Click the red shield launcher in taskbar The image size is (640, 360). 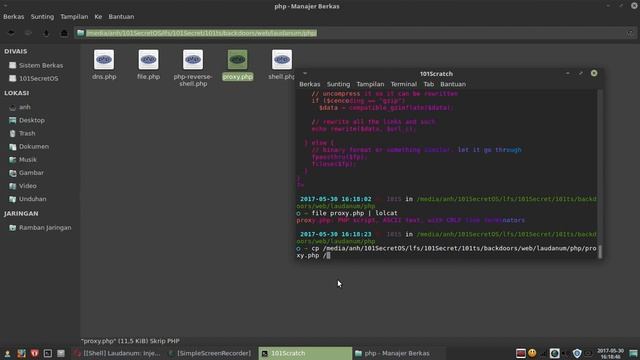34,353
